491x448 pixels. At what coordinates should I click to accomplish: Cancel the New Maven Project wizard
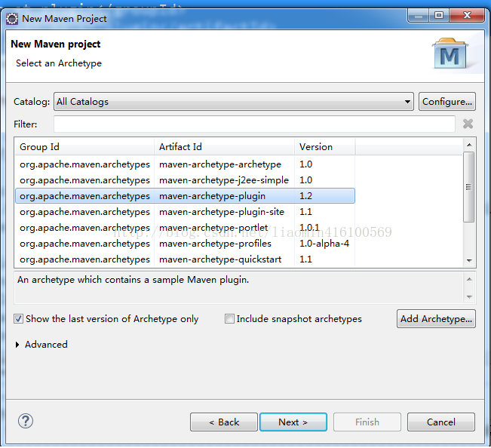click(441, 422)
